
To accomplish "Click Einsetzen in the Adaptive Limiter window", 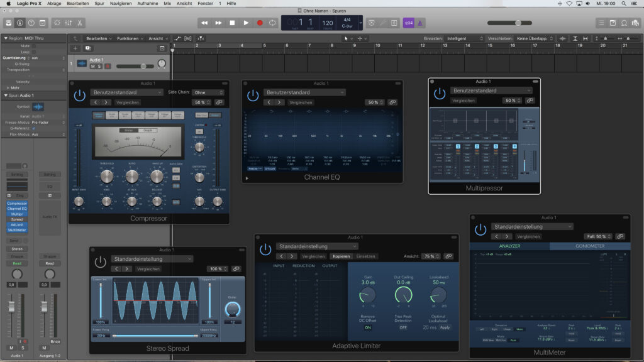I will point(365,256).
